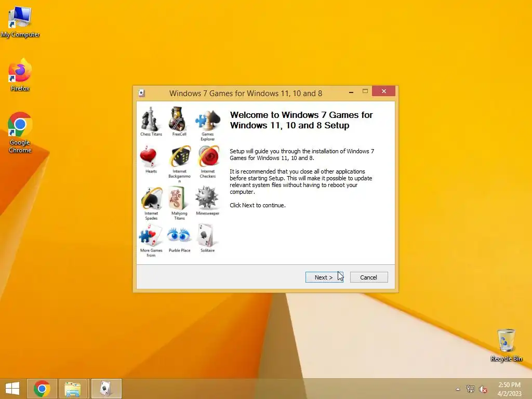This screenshot has height=399, width=532.
Task: Click the muted volume tray icon
Action: coord(483,389)
